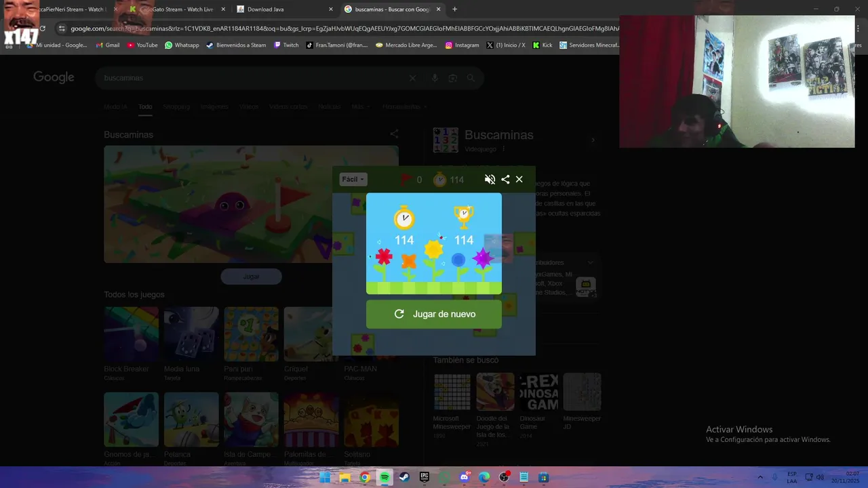Select the Todo results tab
Screen dimensions: 868x488
click(145, 107)
